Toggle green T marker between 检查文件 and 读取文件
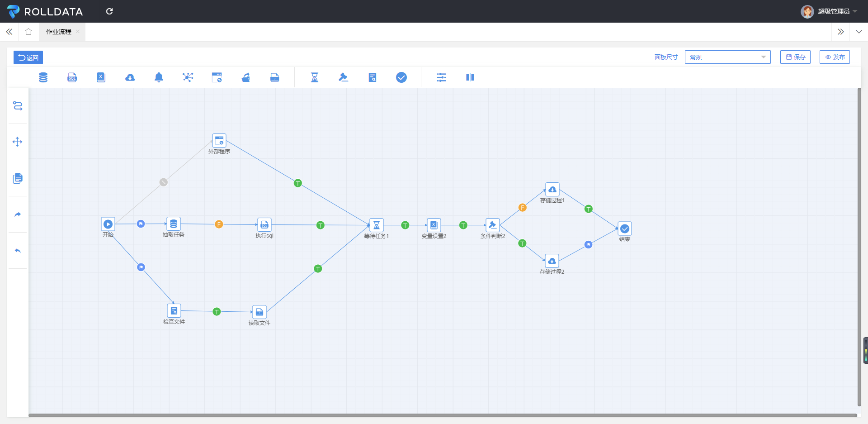This screenshot has width=868, height=424. click(x=217, y=312)
